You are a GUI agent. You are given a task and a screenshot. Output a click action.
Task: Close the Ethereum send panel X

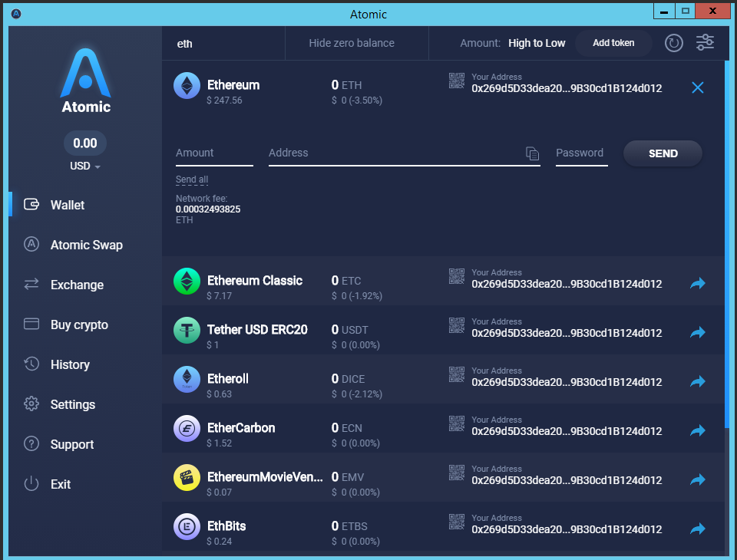click(x=698, y=87)
